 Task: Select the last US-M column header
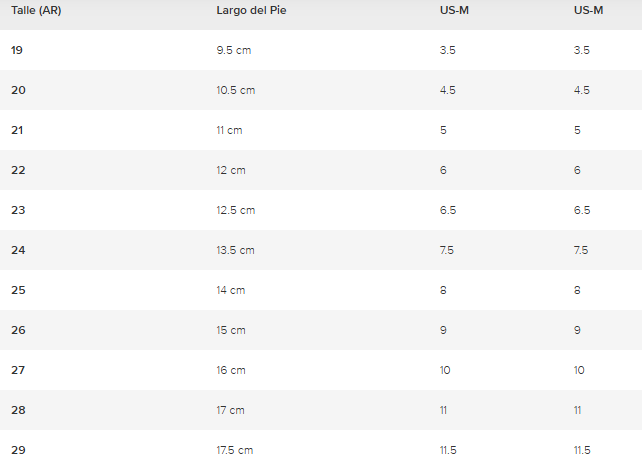(x=588, y=10)
